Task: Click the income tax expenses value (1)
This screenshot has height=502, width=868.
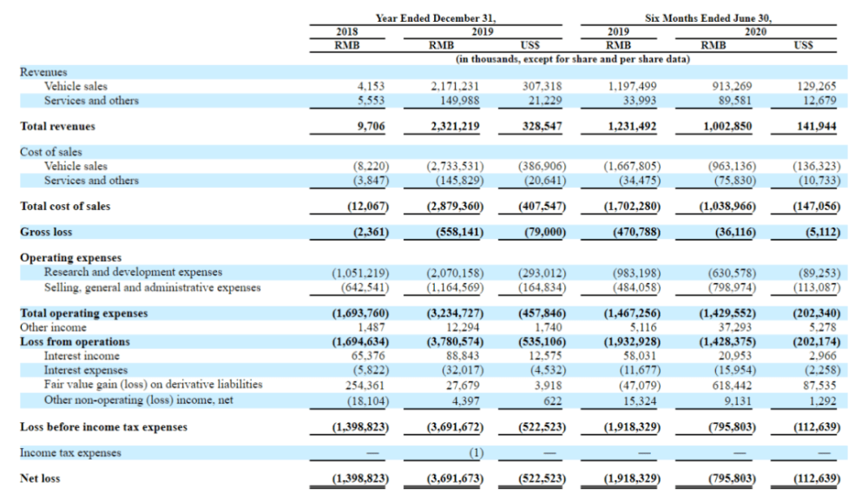Action: click(x=476, y=453)
